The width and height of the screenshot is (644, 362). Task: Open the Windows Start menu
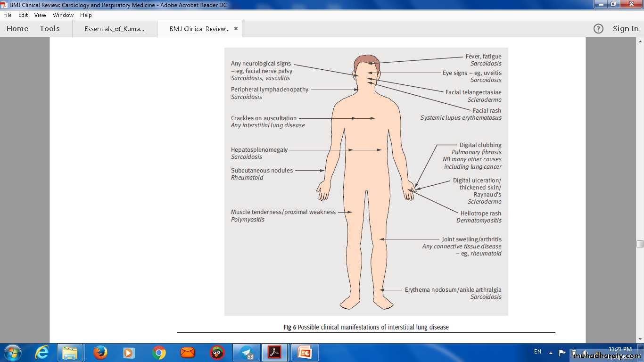[x=12, y=353]
